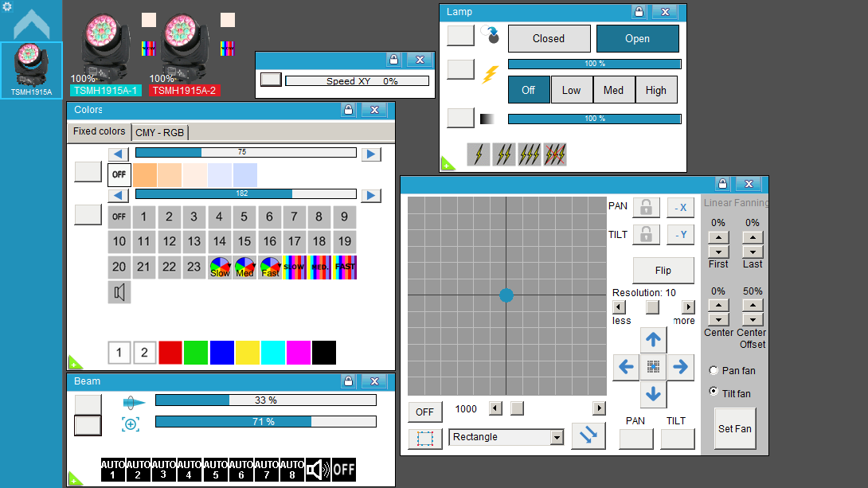Lock the Colors window
Viewport: 868px width, 488px height.
point(348,110)
